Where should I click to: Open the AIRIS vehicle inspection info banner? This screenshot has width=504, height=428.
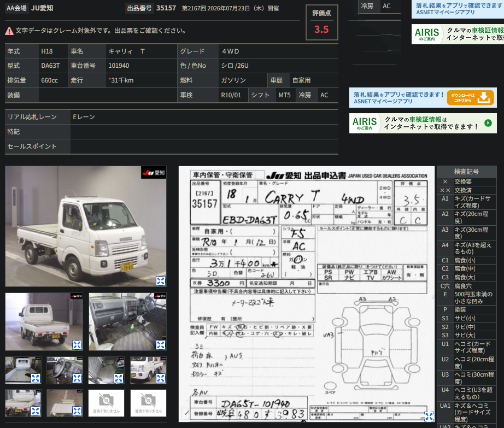point(423,123)
